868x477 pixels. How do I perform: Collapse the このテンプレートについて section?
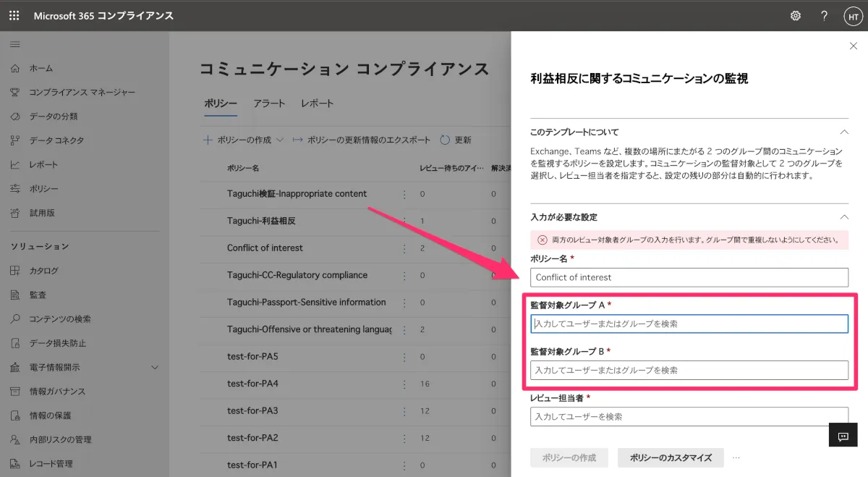click(x=843, y=132)
